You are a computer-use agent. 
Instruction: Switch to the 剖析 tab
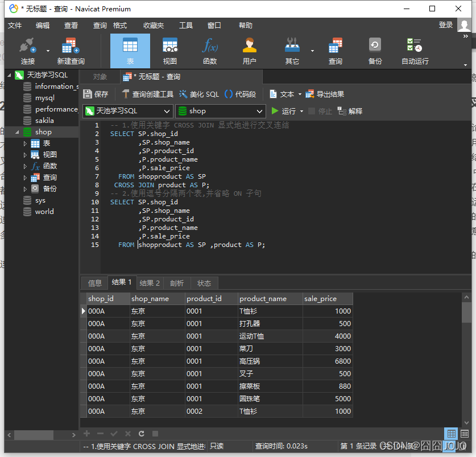(177, 283)
